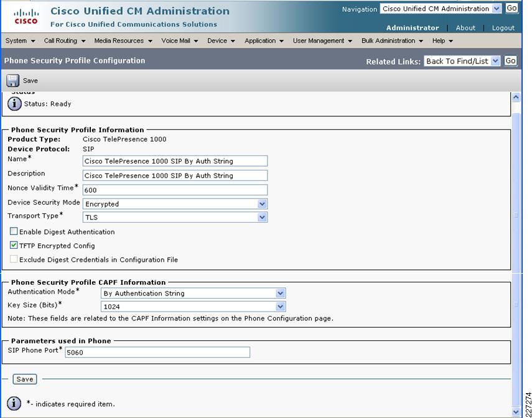Open the Media Resources menu
The width and height of the screenshot is (532, 418).
(123, 40)
